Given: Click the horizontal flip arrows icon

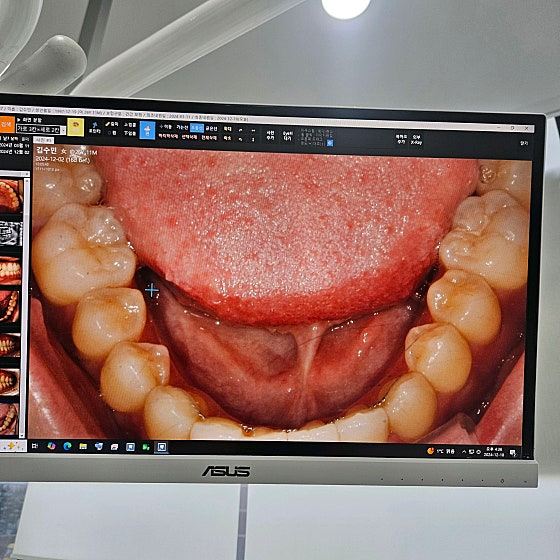Looking at the screenshot, I should 253,130.
